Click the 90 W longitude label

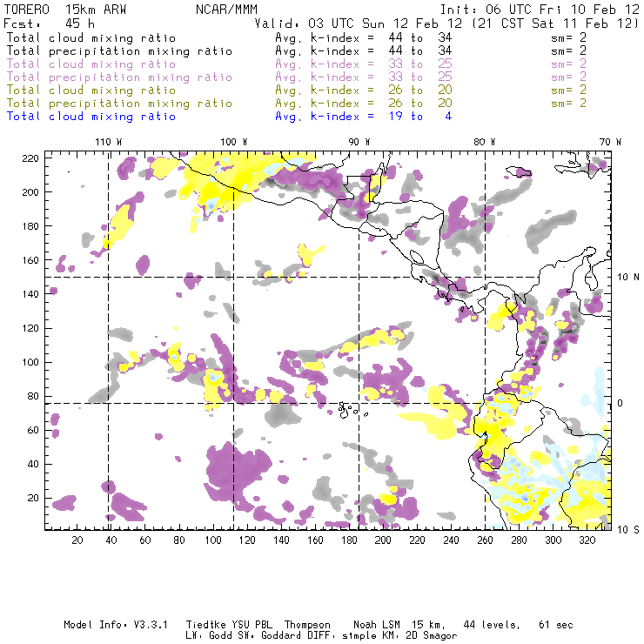click(x=359, y=142)
